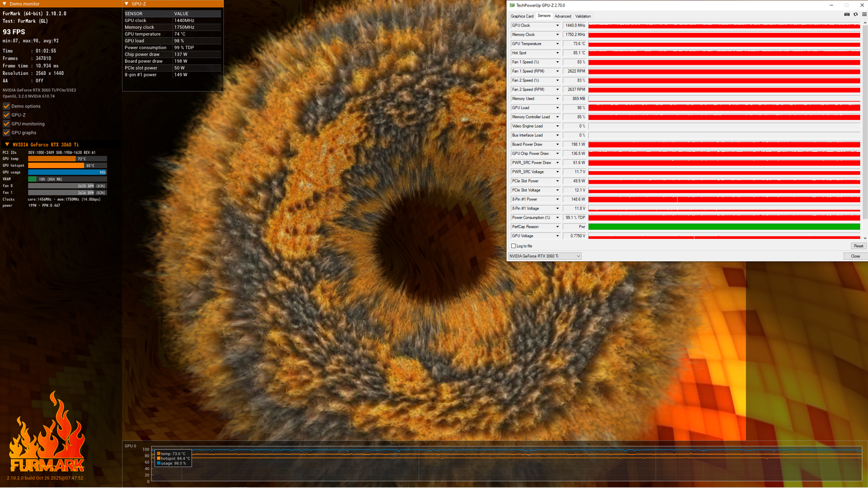Screen dimensions: 868x488
Task: Click the Close button in GPU-Z
Action: tap(855, 256)
